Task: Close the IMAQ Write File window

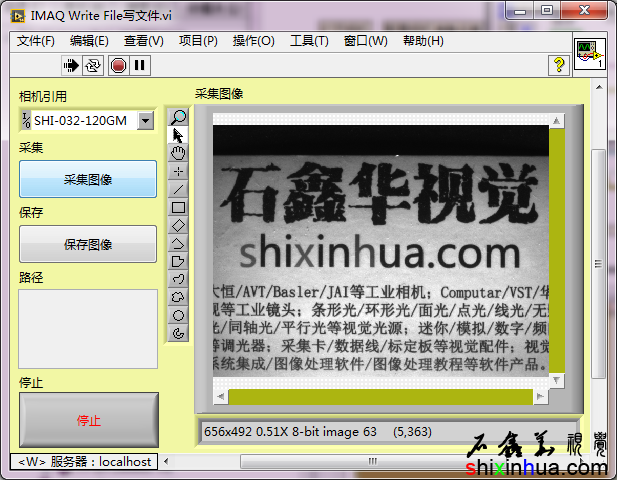Action: tap(584, 11)
